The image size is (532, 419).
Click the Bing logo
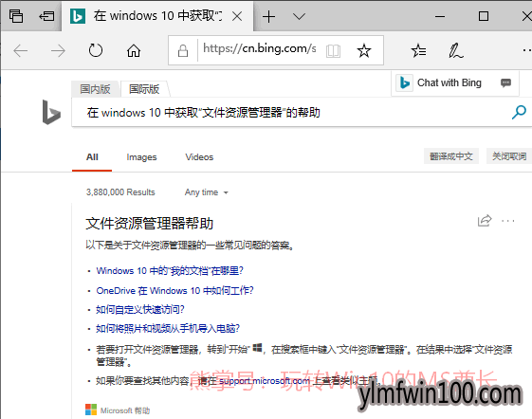51,112
